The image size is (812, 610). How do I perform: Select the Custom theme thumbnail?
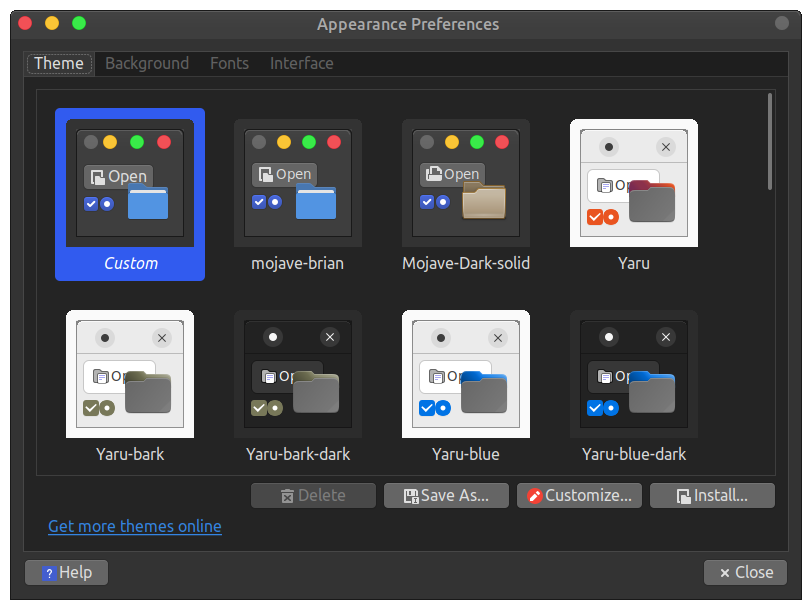point(130,183)
